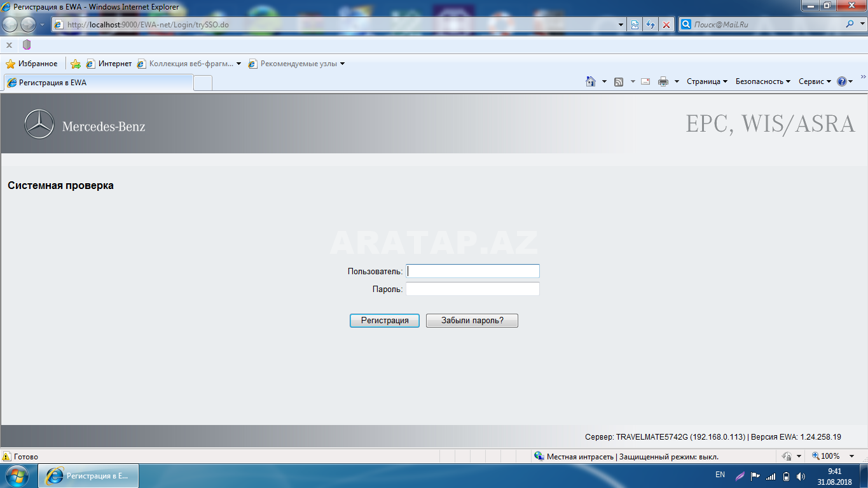This screenshot has height=488, width=868.
Task: Expand the address bar history dropdown
Action: 621,25
